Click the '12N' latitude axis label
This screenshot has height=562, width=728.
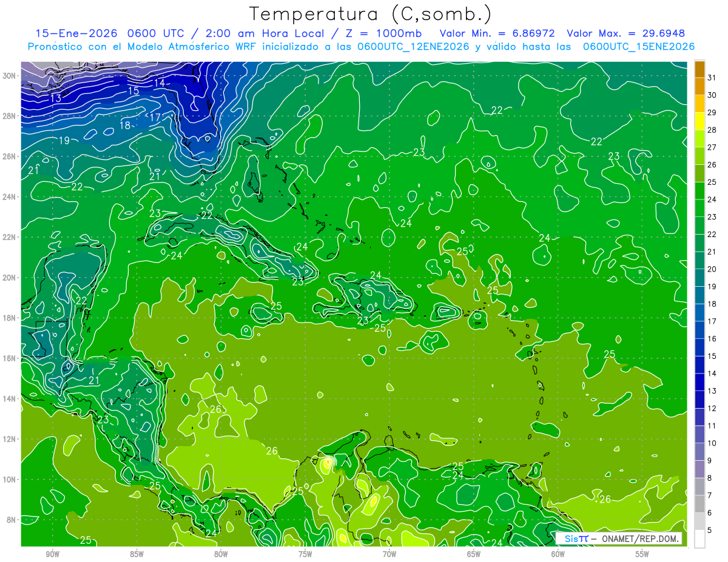[10, 439]
